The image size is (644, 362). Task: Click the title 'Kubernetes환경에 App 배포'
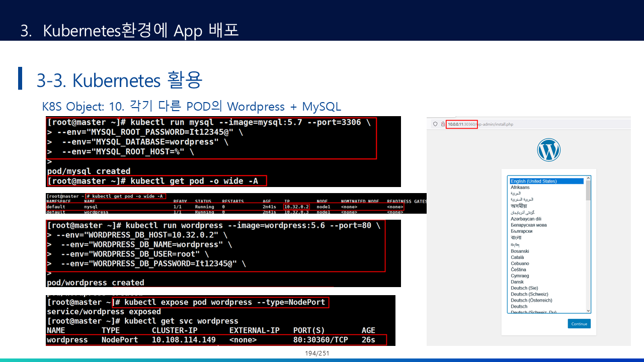tap(140, 30)
